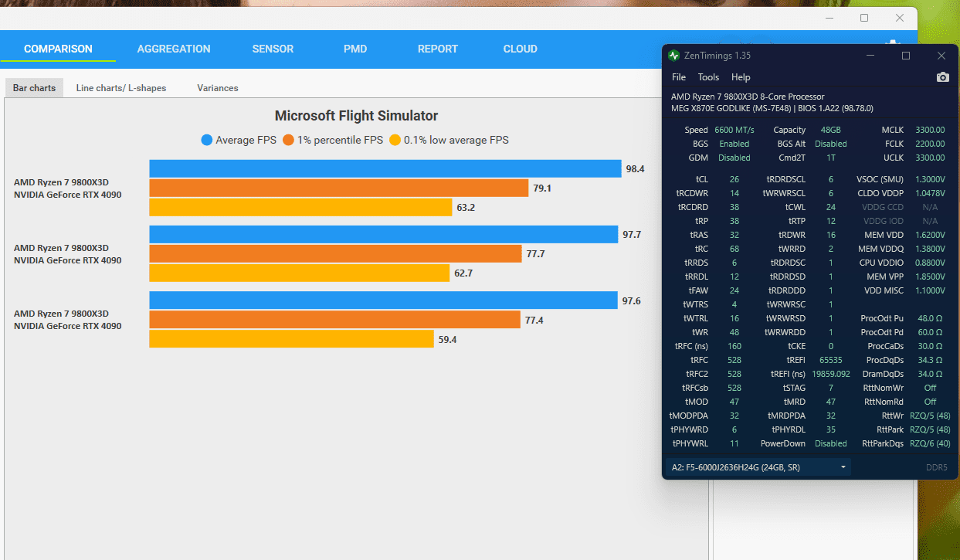Click the orange bar valued 77.7
Image resolution: width=960 pixels, height=560 pixels.
[336, 253]
